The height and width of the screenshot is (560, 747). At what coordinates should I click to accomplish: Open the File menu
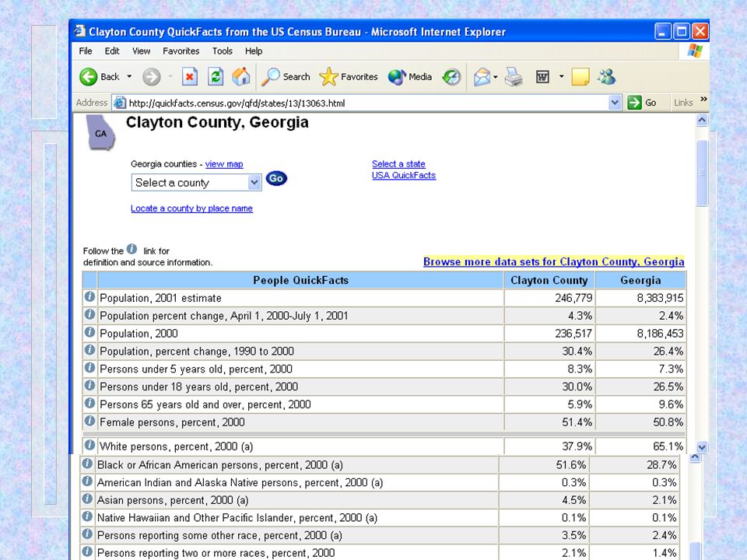point(86,51)
